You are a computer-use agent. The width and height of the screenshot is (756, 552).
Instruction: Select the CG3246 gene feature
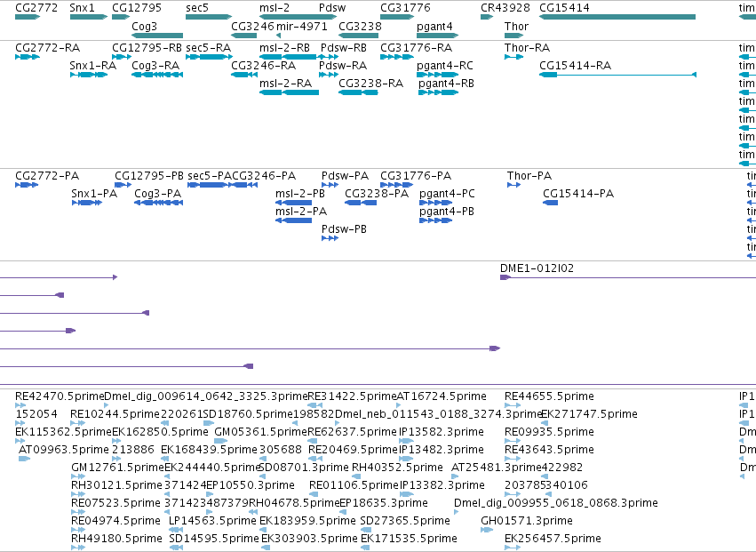click(x=244, y=36)
